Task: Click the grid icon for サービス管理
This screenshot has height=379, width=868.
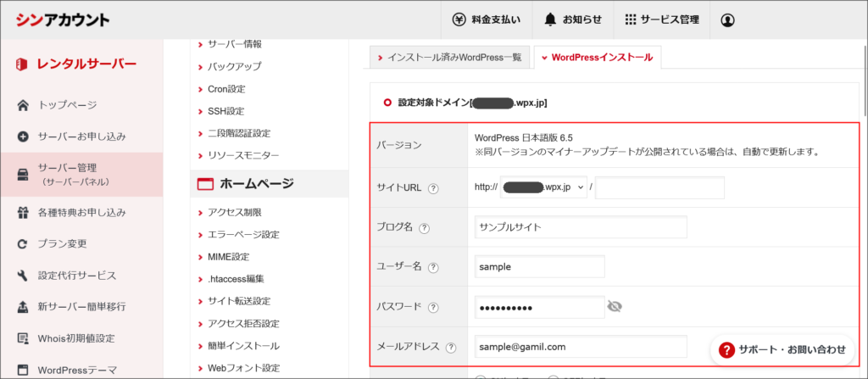Action: click(630, 20)
